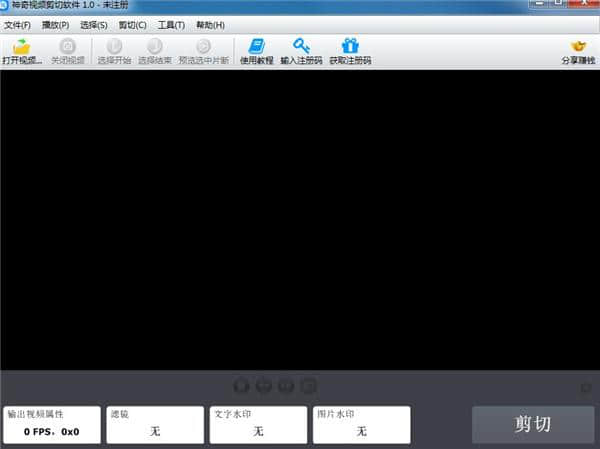Preview the selection with 预览选中片断
Image resolution: width=600 pixels, height=449 pixels.
[203, 47]
